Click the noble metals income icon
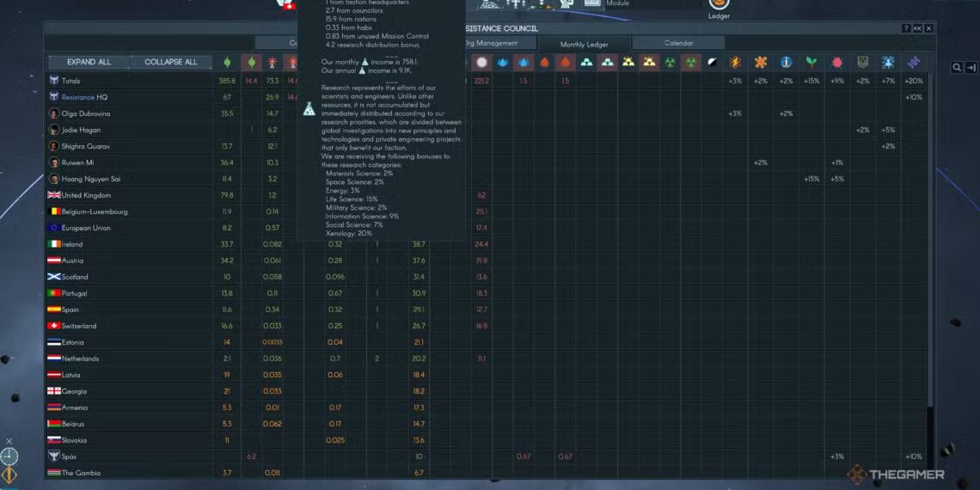The height and width of the screenshot is (490, 980). pyautogui.click(x=628, y=62)
